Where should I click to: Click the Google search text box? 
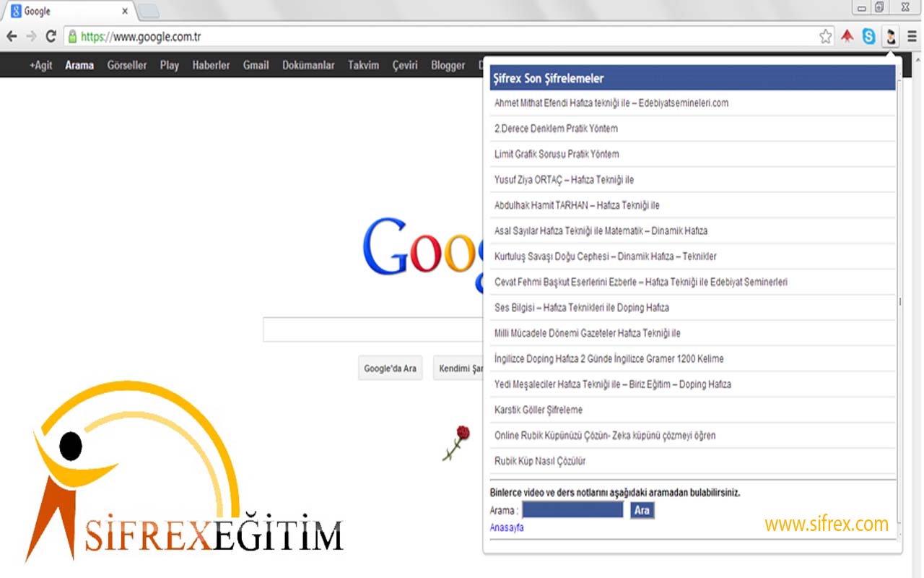(372, 329)
